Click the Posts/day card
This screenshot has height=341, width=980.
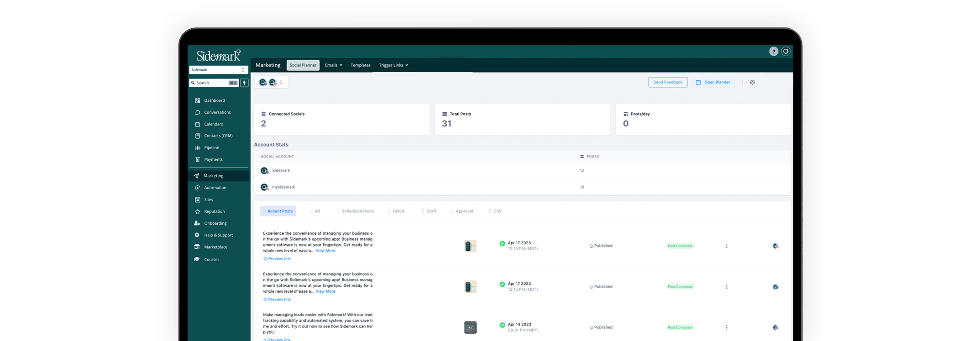click(x=703, y=120)
